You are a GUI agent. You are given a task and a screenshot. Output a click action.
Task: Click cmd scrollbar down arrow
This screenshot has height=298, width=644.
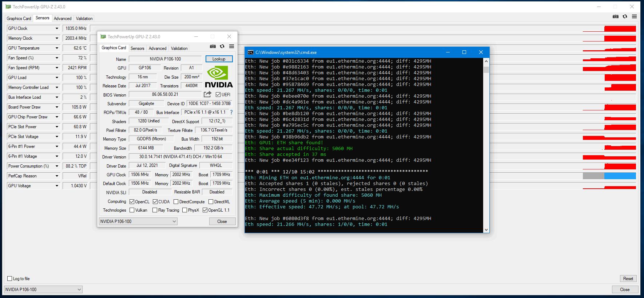click(486, 230)
